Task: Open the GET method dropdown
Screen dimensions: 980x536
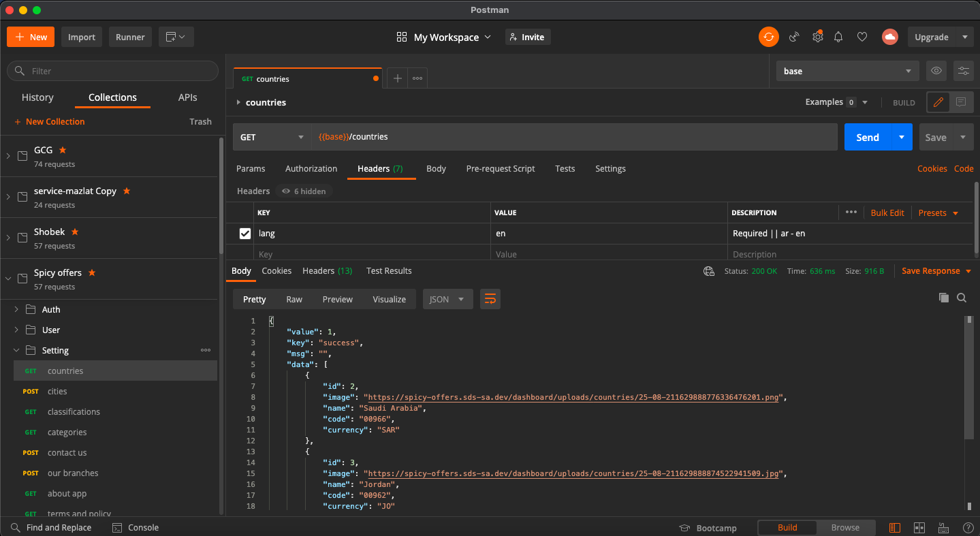Action: pos(272,137)
